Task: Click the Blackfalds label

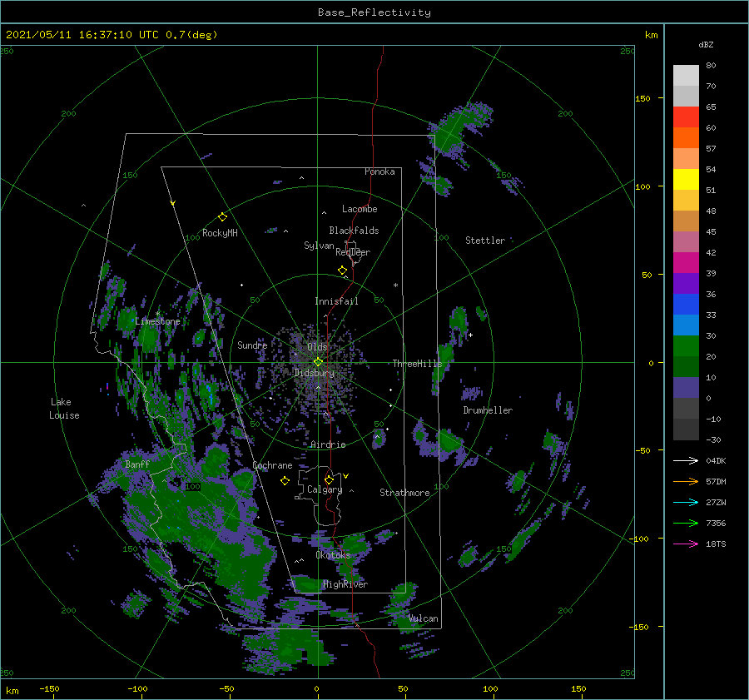Action: click(354, 231)
